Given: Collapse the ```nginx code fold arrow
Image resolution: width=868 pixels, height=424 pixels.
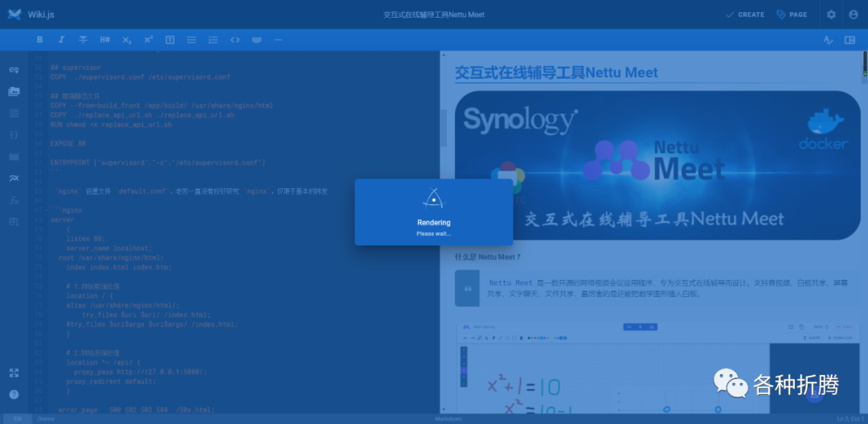Looking at the screenshot, I should click(46, 210).
